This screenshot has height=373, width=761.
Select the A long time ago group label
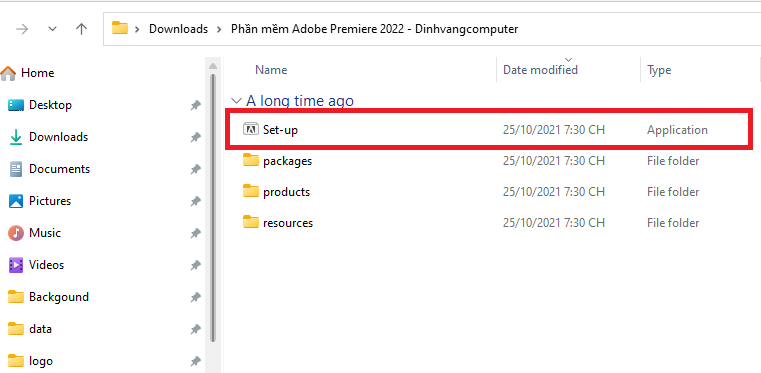(x=300, y=101)
